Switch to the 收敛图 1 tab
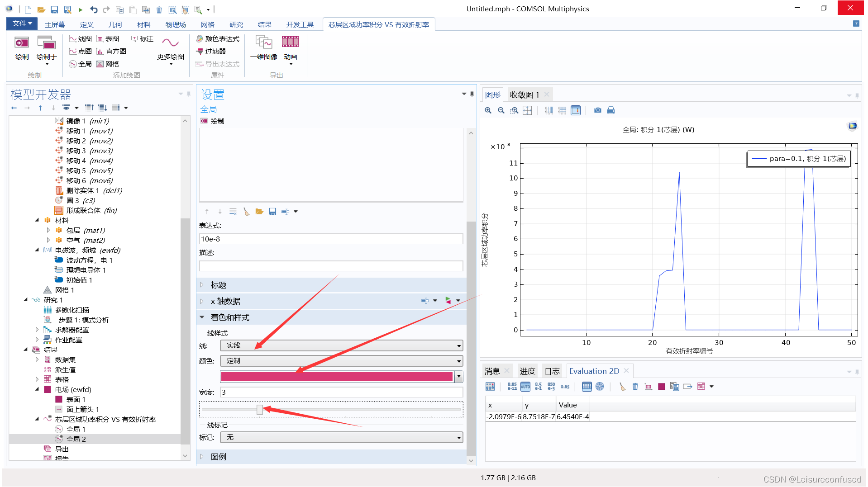The height and width of the screenshot is (487, 868). coord(525,95)
